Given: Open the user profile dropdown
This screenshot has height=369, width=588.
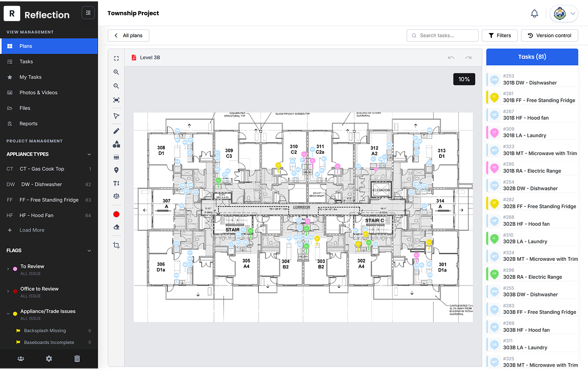Looking at the screenshot, I should pyautogui.click(x=564, y=14).
